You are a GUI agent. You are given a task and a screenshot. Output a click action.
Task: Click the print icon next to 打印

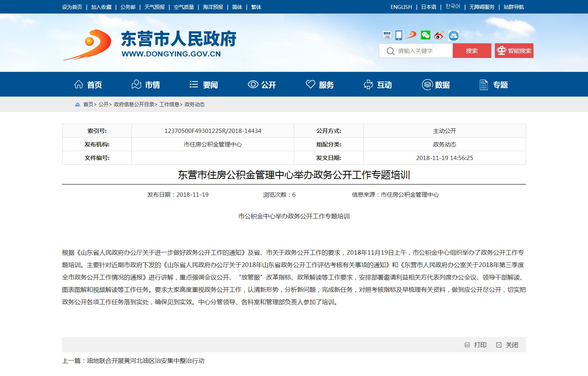[467, 345]
